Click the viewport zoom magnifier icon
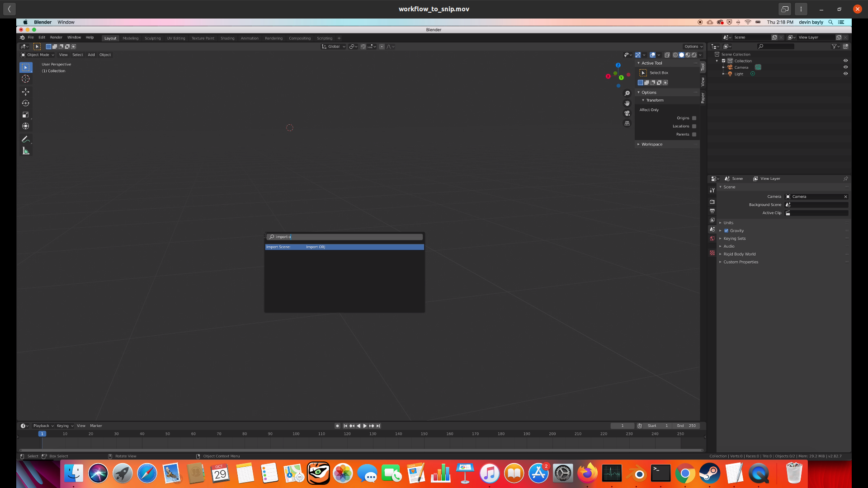 (627, 94)
